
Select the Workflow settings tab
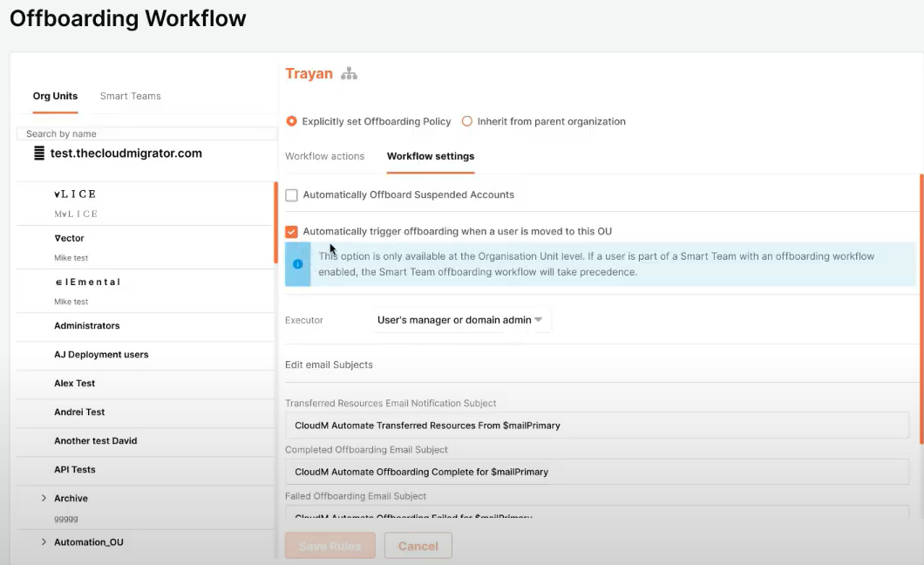pos(431,156)
